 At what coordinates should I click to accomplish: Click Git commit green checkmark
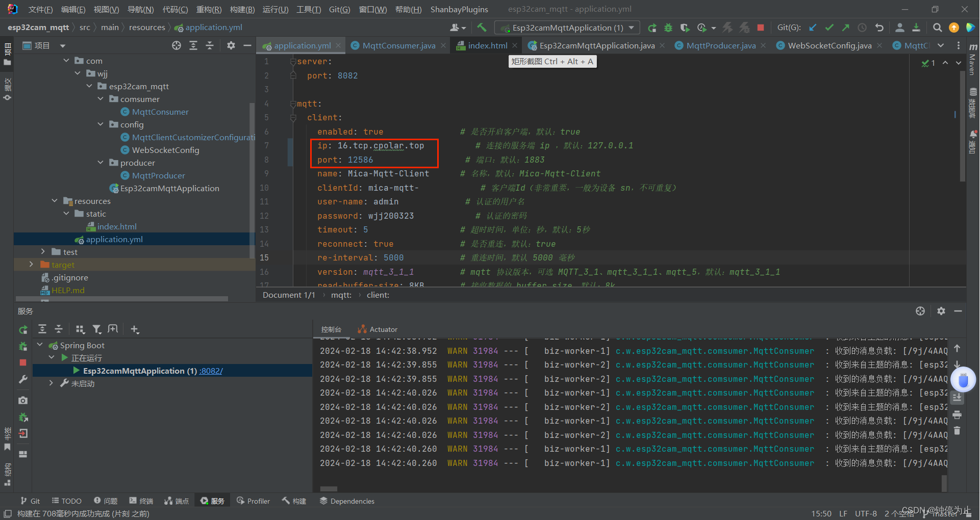(830, 28)
